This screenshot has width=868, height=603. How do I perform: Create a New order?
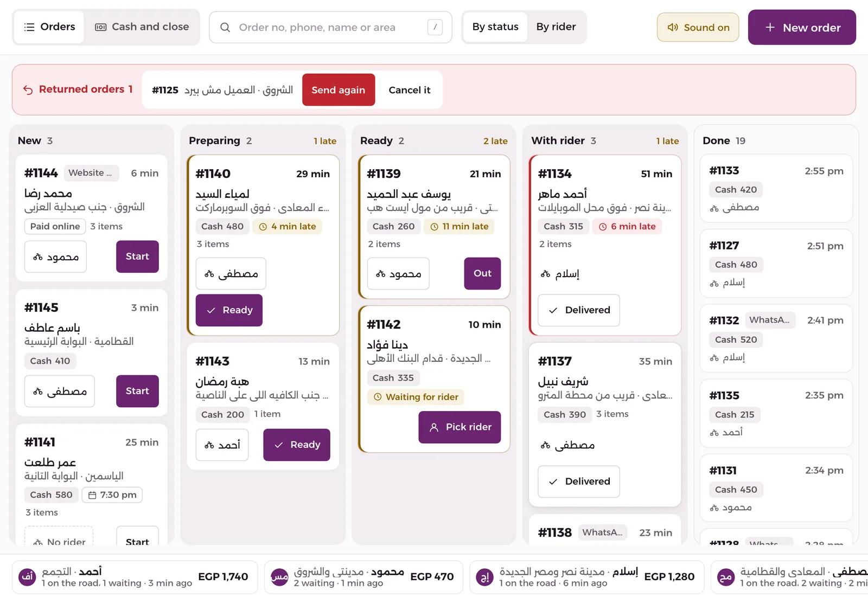(x=802, y=27)
